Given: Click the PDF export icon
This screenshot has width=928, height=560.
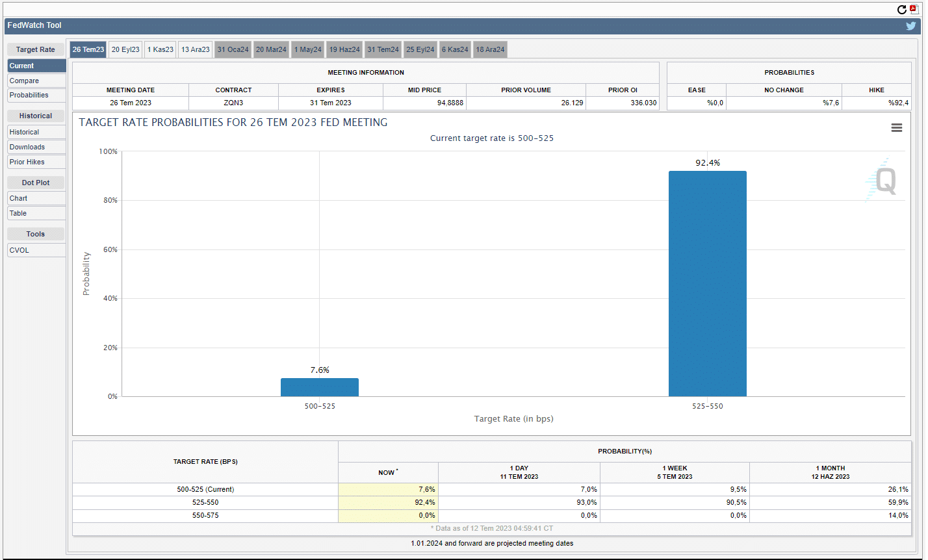Looking at the screenshot, I should (914, 9).
